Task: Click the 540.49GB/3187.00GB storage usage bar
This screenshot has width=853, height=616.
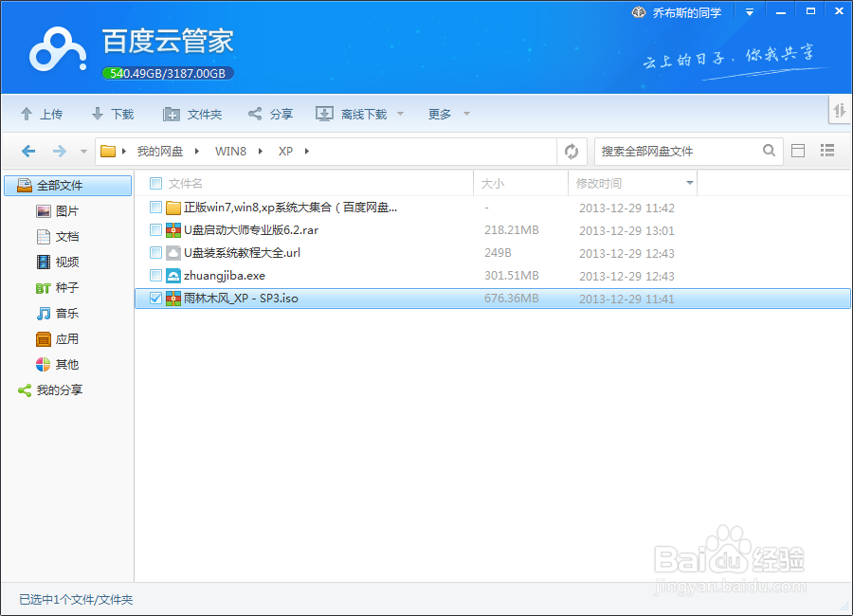Action: 168,73
